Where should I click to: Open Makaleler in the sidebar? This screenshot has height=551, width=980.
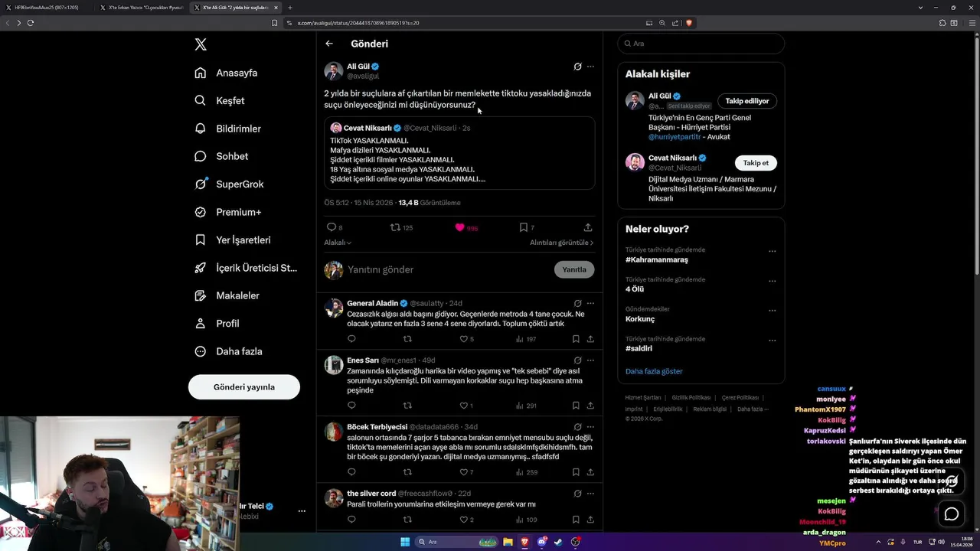point(227,295)
